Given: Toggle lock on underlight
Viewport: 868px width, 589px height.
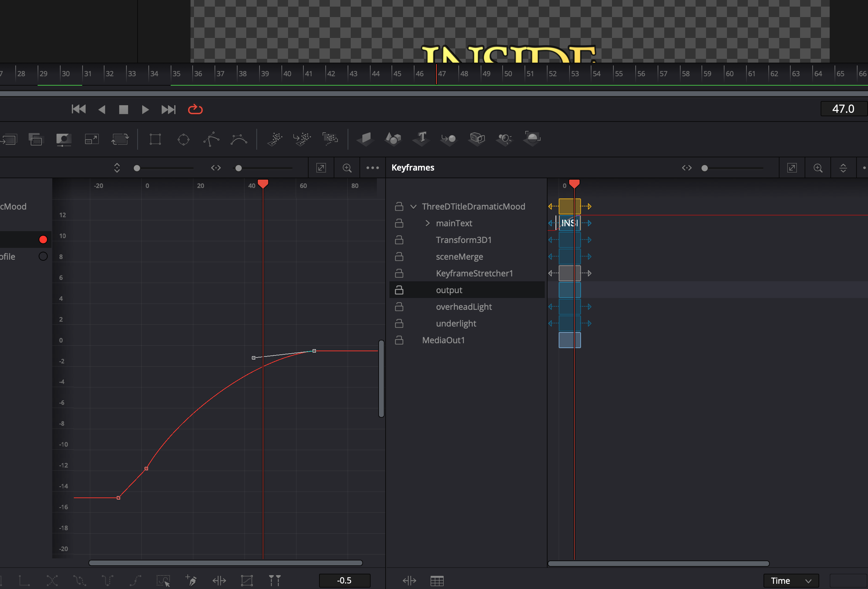Looking at the screenshot, I should pos(399,323).
